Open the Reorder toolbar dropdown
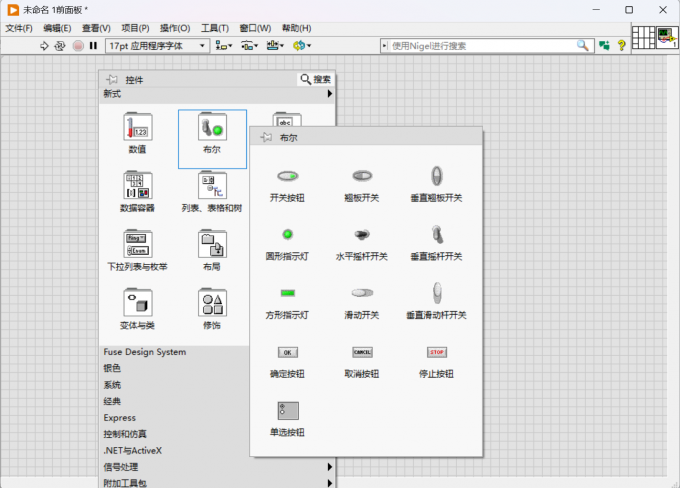This screenshot has width=680, height=488. pos(302,46)
